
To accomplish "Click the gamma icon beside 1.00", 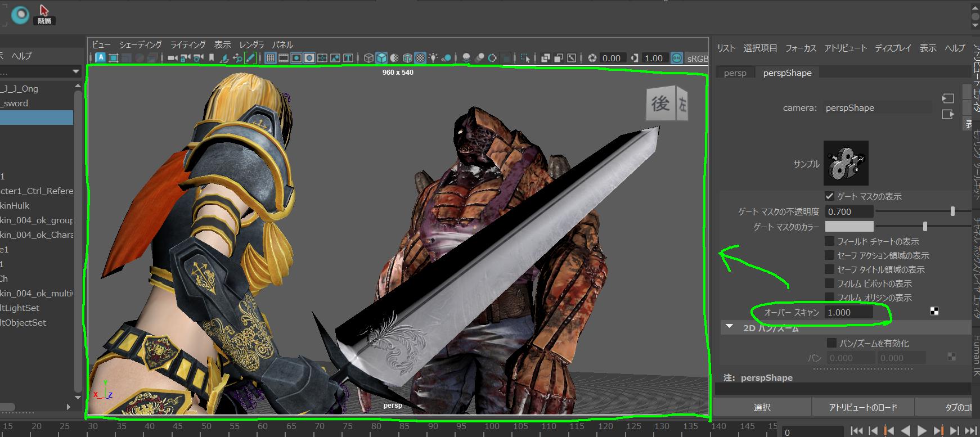I will point(635,58).
